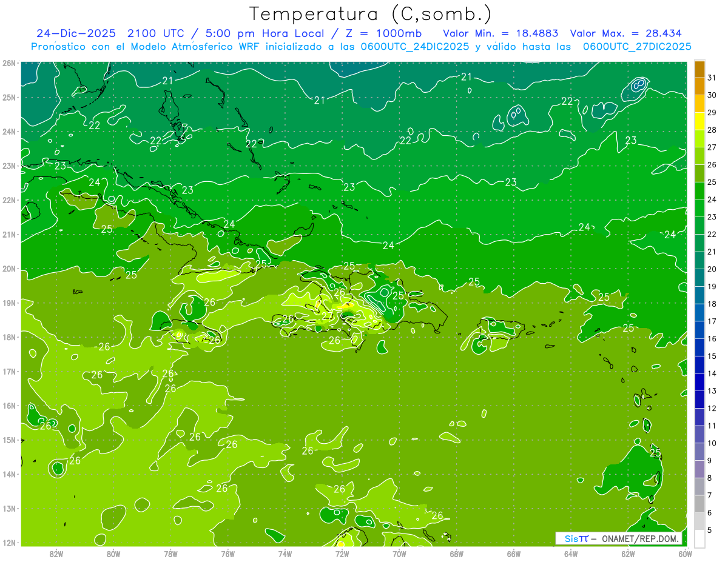The image size is (728, 562).
Task: Click the "26N" latitude axis label
Action: click(x=8, y=62)
